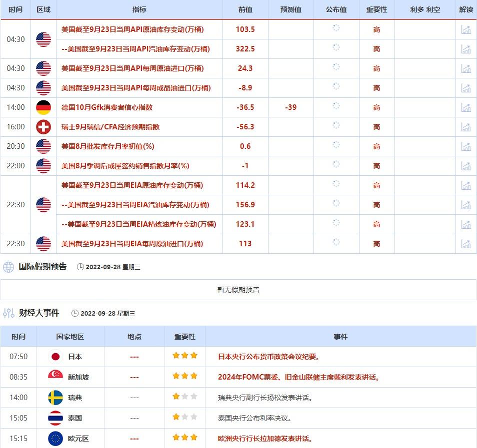Select previous value -56.3

(x=245, y=127)
